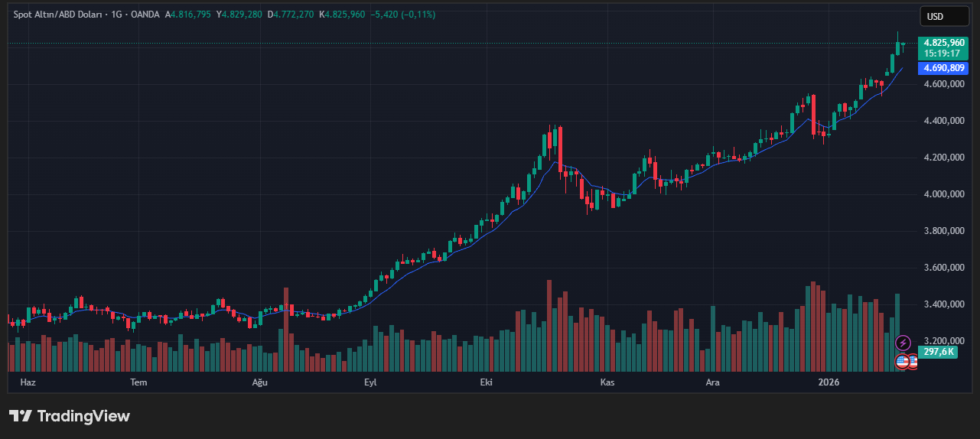
Task: Click the Eyl month label on time axis
Action: coord(370,382)
